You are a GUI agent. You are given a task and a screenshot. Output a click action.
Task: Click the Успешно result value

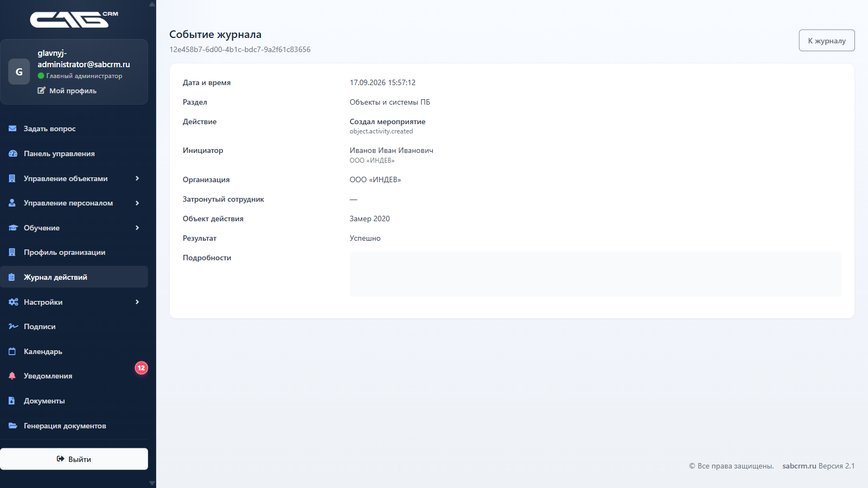pyautogui.click(x=365, y=238)
